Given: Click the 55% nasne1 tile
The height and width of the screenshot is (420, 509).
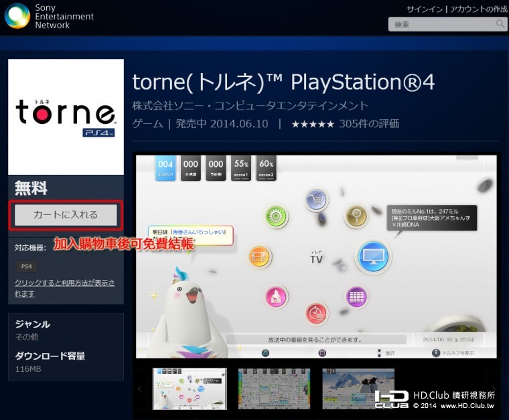Looking at the screenshot, I should coord(241,168).
